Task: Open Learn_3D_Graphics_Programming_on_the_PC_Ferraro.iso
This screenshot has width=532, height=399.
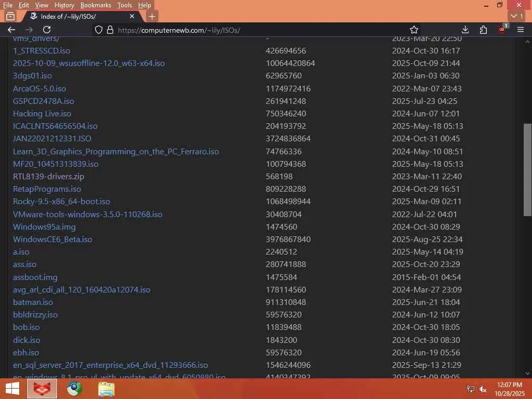Action: pos(116,151)
